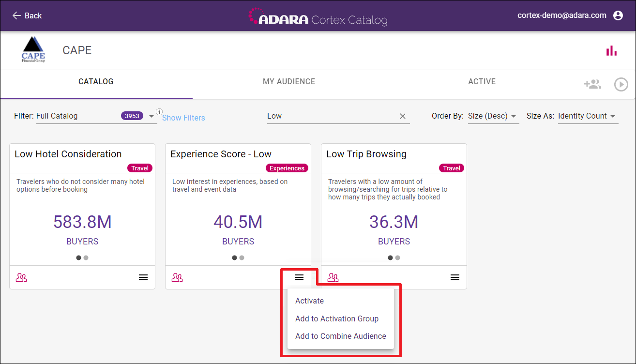Open the pink bar chart analytics icon
Screen dimensions: 636x364
pos(611,51)
